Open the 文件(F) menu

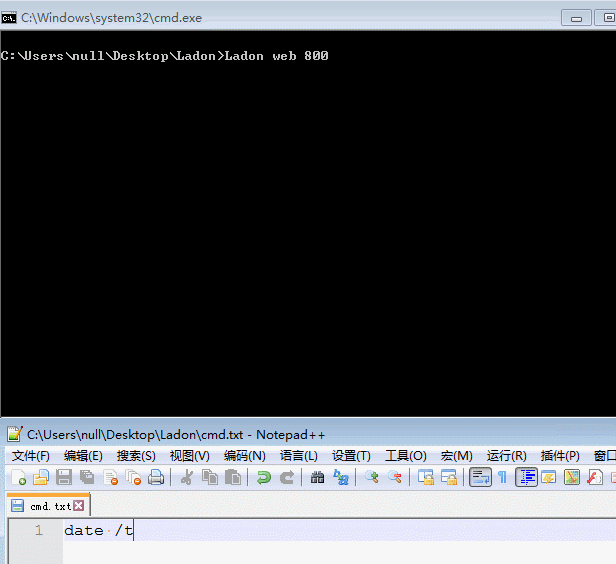(x=30, y=456)
